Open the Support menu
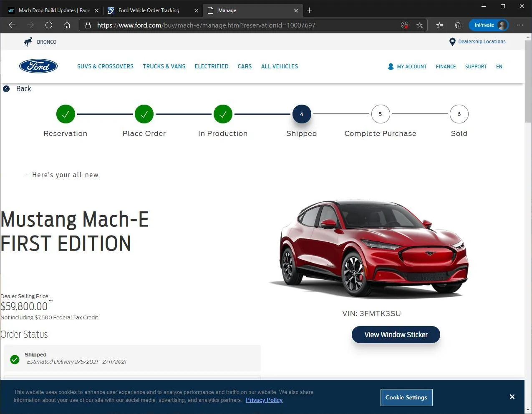Image resolution: width=532 pixels, height=414 pixels. point(476,67)
